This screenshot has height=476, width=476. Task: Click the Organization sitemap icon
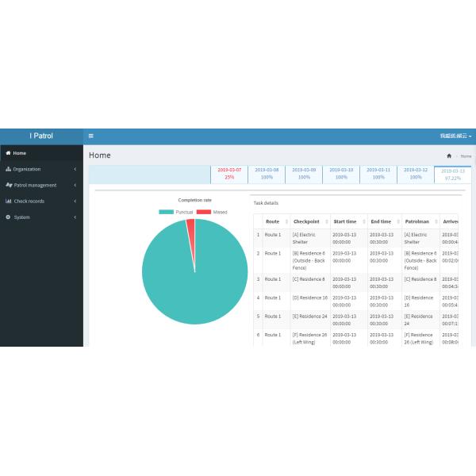8,169
